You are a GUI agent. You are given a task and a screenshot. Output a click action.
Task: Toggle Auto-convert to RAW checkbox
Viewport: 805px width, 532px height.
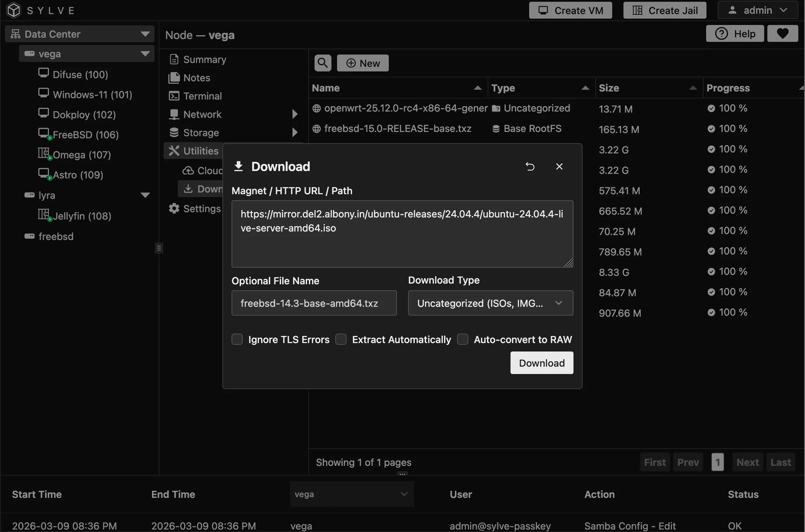click(462, 339)
